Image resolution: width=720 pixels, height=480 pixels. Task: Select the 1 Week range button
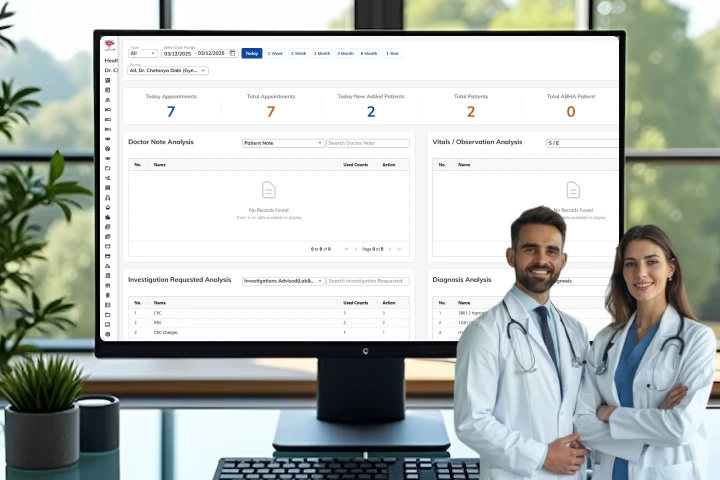275,53
